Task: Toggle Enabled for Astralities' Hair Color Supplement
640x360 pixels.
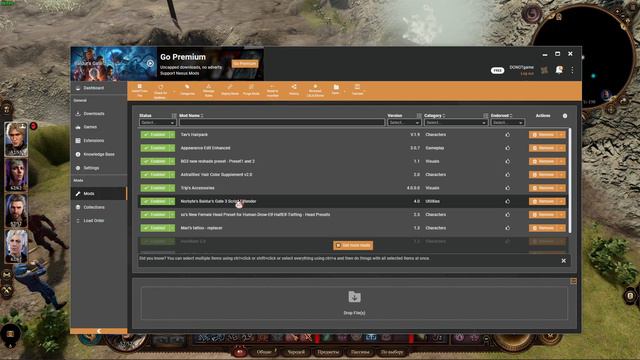Action: pos(154,175)
